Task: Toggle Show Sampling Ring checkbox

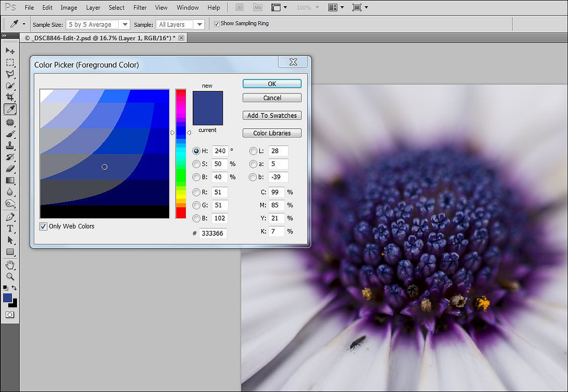Action: pyautogui.click(x=217, y=24)
